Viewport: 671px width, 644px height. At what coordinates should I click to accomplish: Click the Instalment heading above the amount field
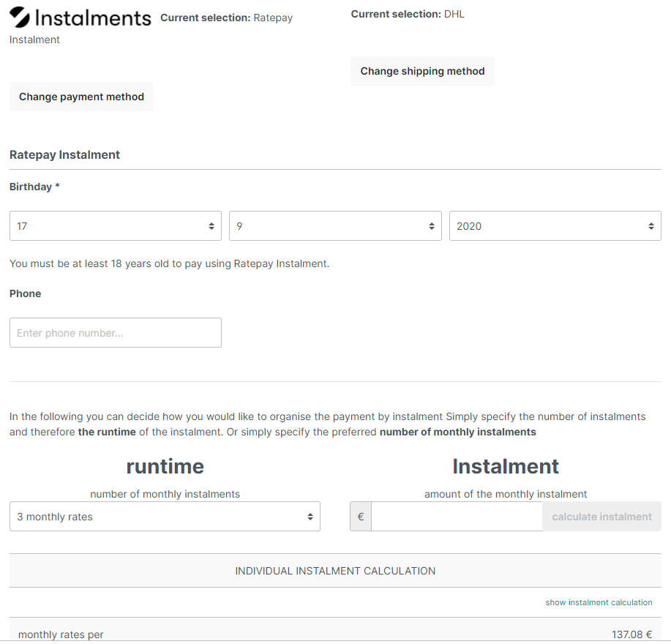[506, 466]
